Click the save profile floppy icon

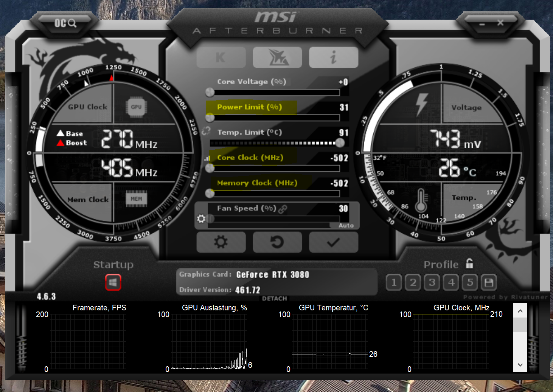click(489, 282)
